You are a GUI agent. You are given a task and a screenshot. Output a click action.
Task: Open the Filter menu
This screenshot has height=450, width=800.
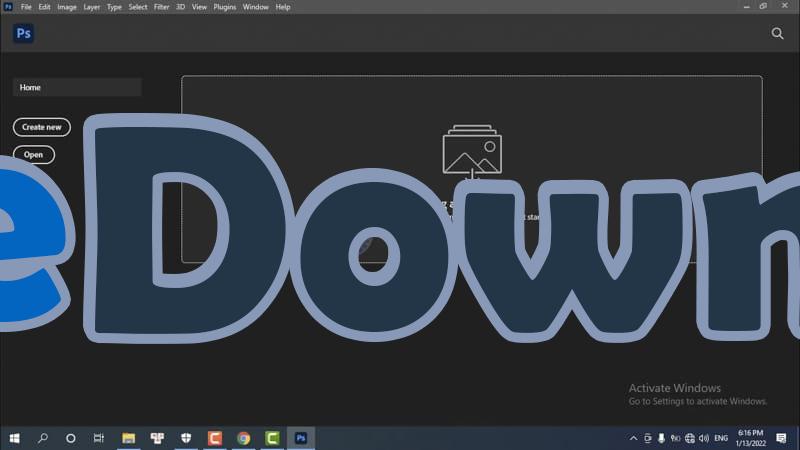tap(161, 7)
